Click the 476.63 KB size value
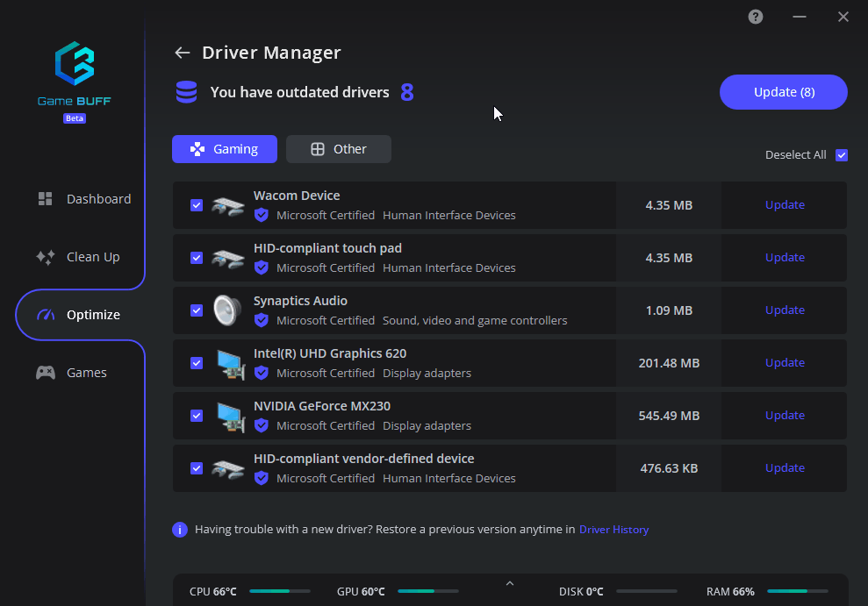 pyautogui.click(x=669, y=468)
